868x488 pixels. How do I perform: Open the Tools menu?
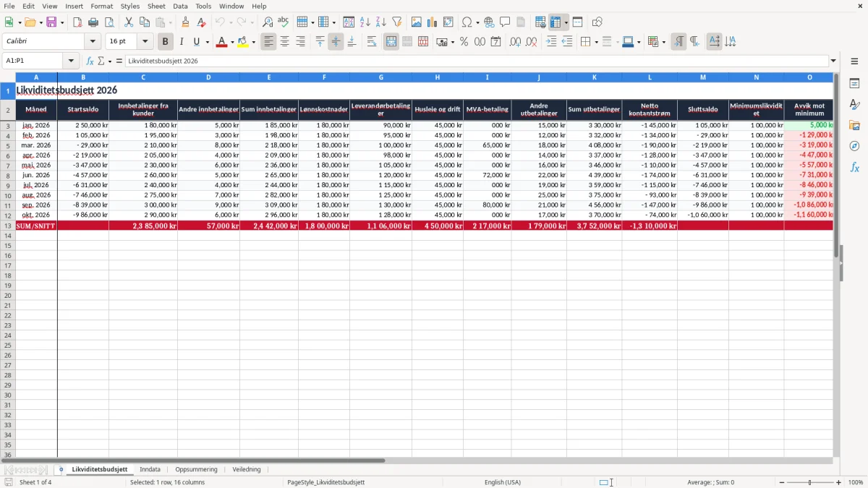click(x=203, y=6)
